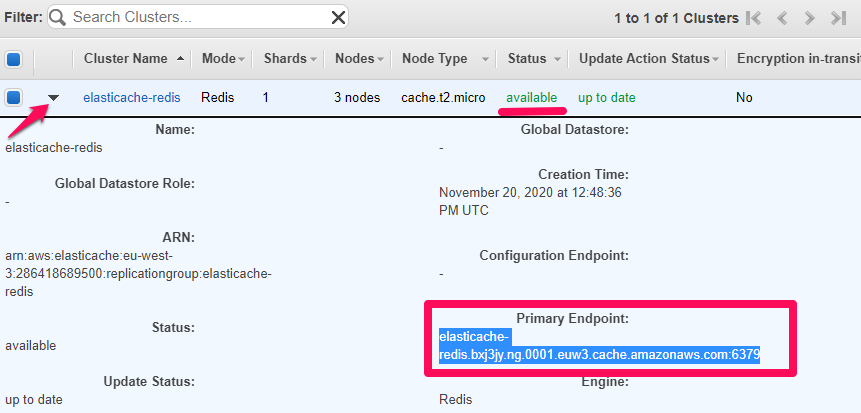The width and height of the screenshot is (861, 413).
Task: Go to next page of clusters
Action: [810, 18]
